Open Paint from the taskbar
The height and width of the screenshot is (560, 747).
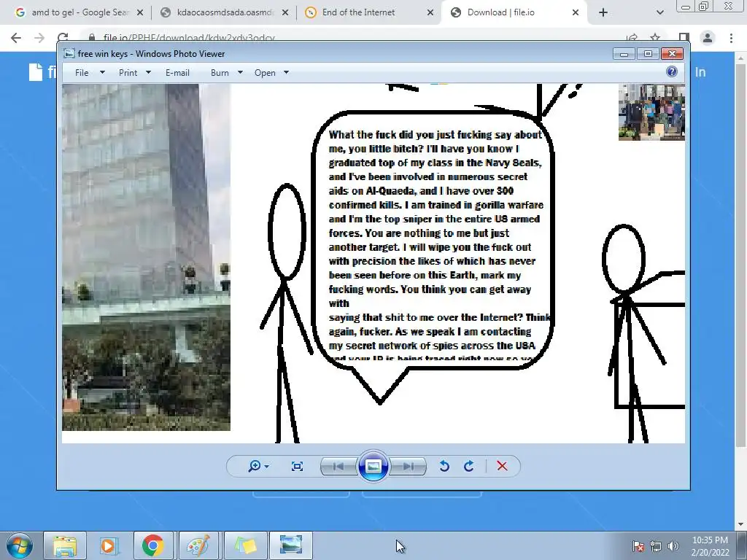198,545
